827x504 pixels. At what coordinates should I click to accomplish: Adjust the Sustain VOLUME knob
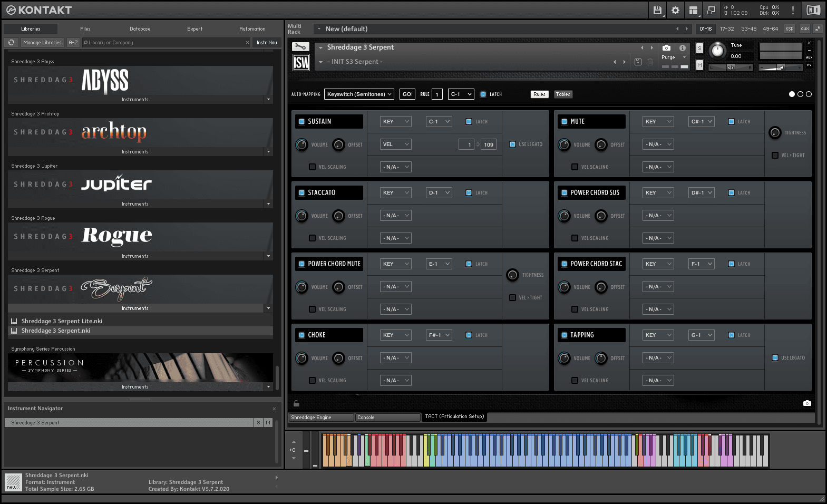301,144
